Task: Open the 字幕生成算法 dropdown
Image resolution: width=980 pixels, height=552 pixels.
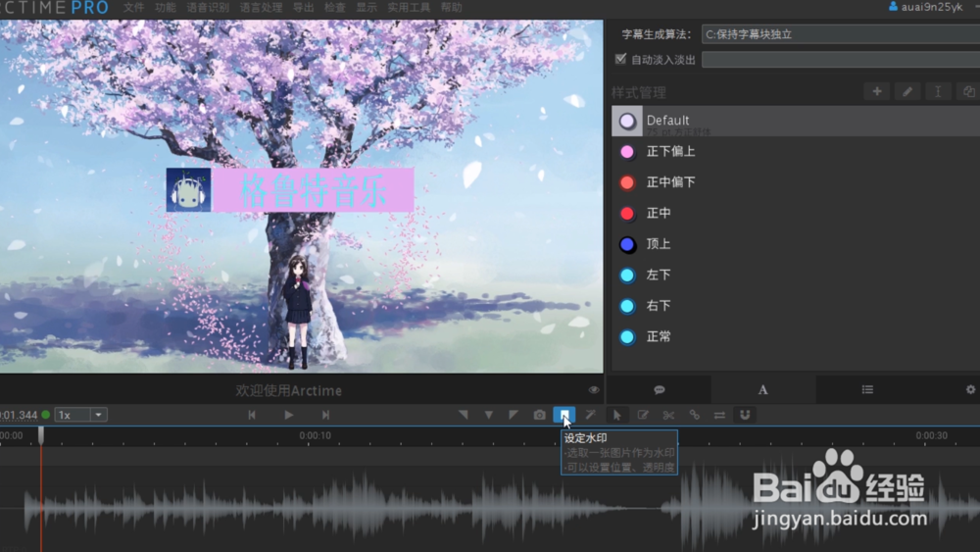Action: (841, 33)
